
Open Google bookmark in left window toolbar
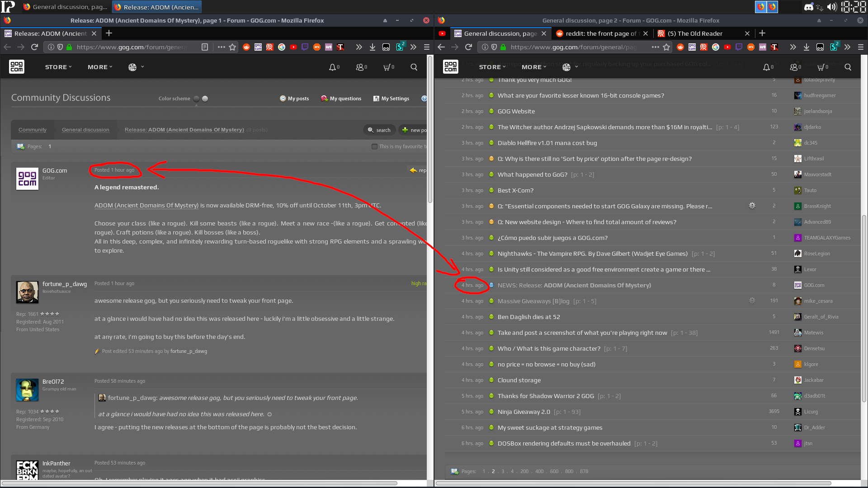pyautogui.click(x=282, y=47)
